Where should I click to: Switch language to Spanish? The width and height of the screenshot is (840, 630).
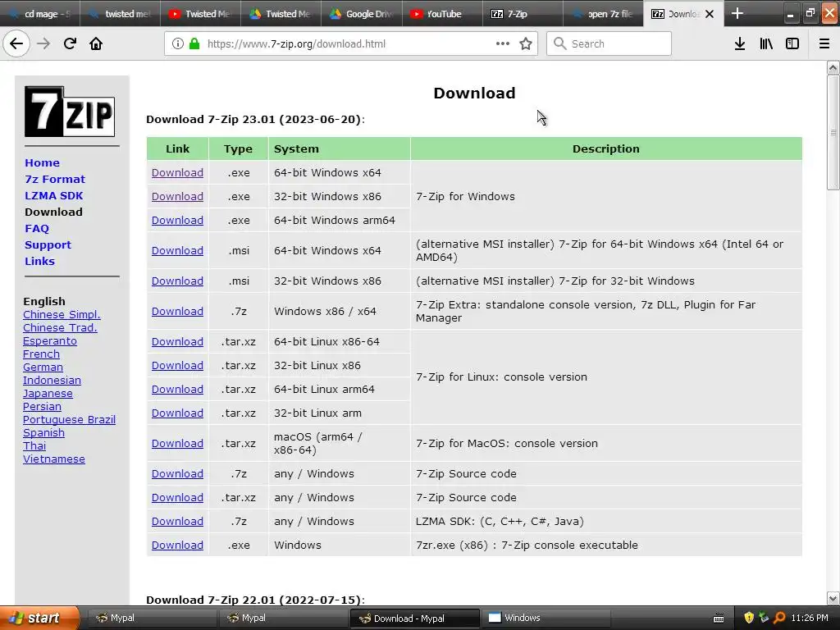coord(43,433)
